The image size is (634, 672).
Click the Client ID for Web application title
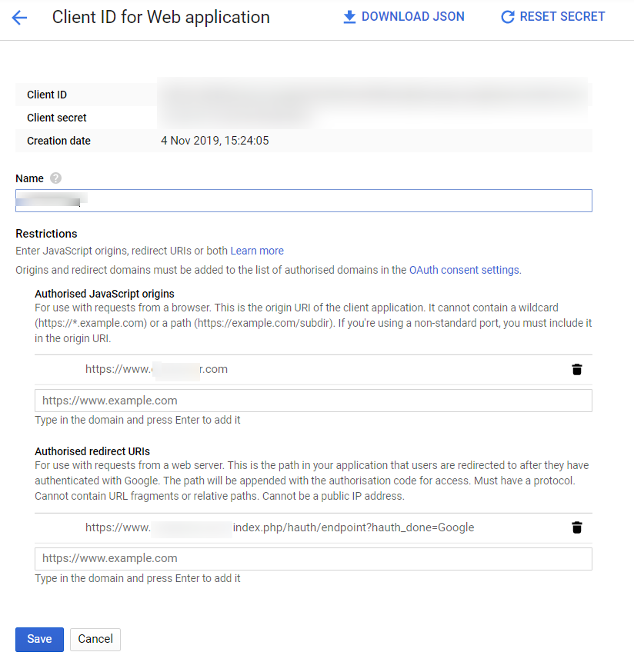tap(161, 17)
